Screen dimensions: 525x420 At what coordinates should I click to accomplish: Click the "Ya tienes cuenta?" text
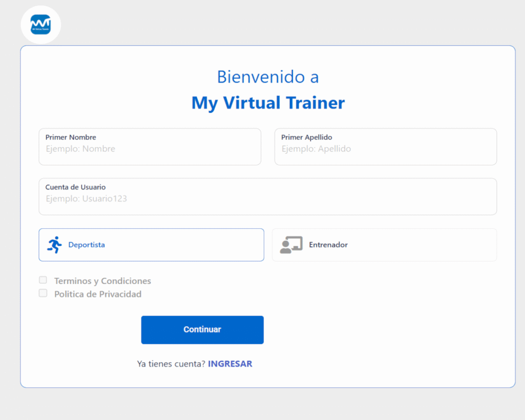(171, 364)
